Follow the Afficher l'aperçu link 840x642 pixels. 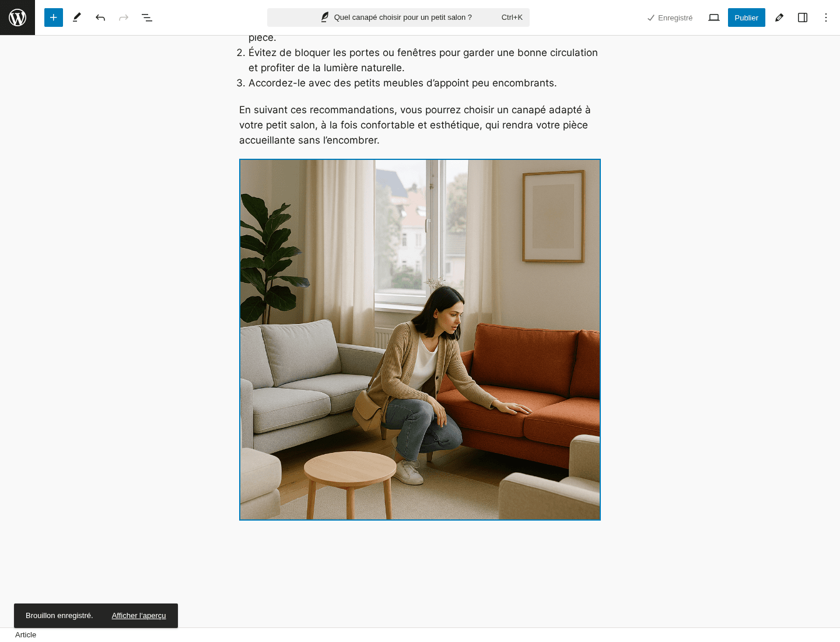point(139,616)
